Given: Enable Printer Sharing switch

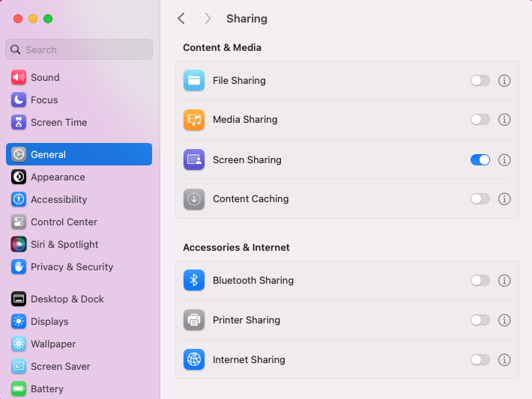Looking at the screenshot, I should (x=480, y=320).
